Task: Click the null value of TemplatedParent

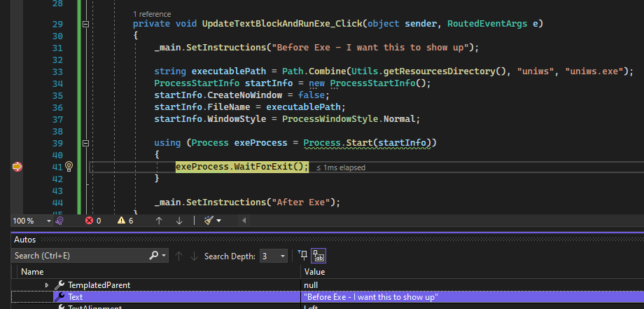Action: click(x=311, y=284)
